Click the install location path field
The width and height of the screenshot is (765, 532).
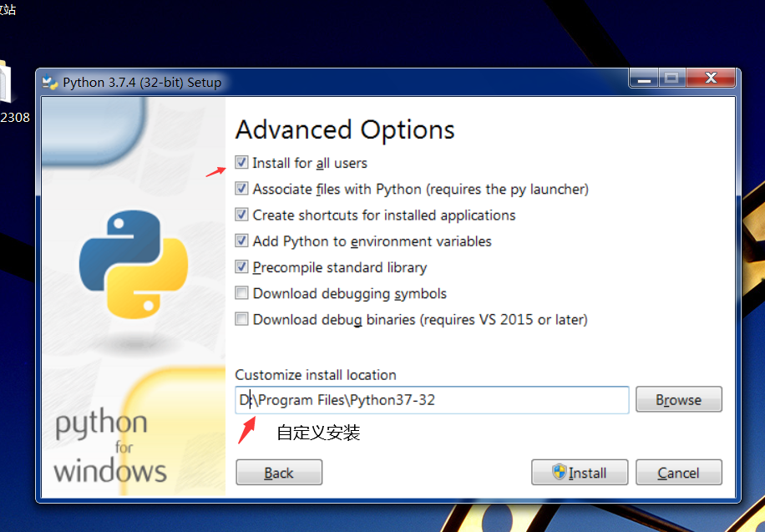(x=432, y=400)
